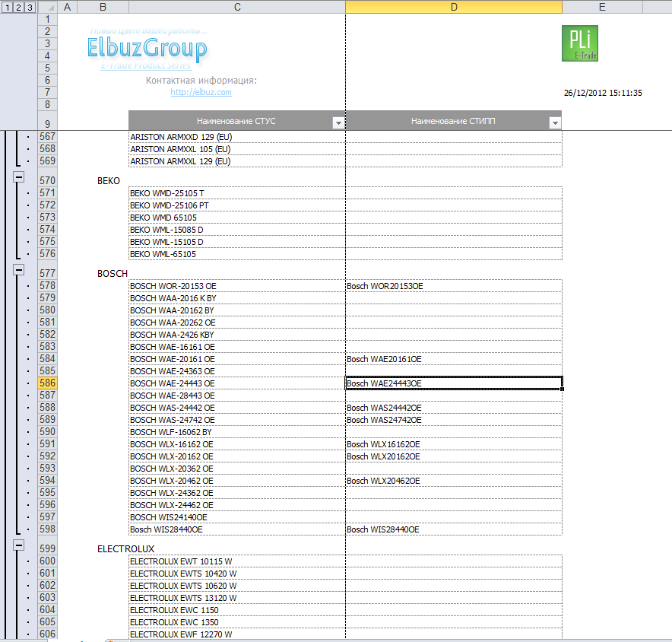Collapse the ELECTROLUX outline group
This screenshot has height=642, width=672.
pos(18,545)
